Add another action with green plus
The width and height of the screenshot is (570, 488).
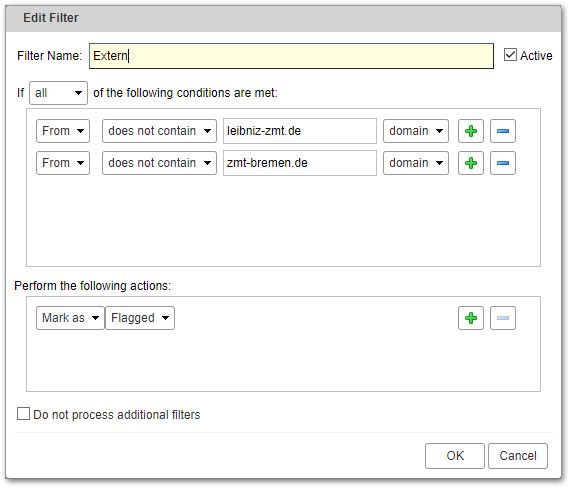coord(471,318)
